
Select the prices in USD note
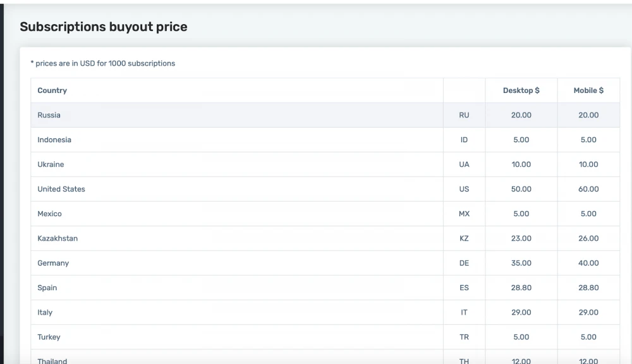click(103, 63)
